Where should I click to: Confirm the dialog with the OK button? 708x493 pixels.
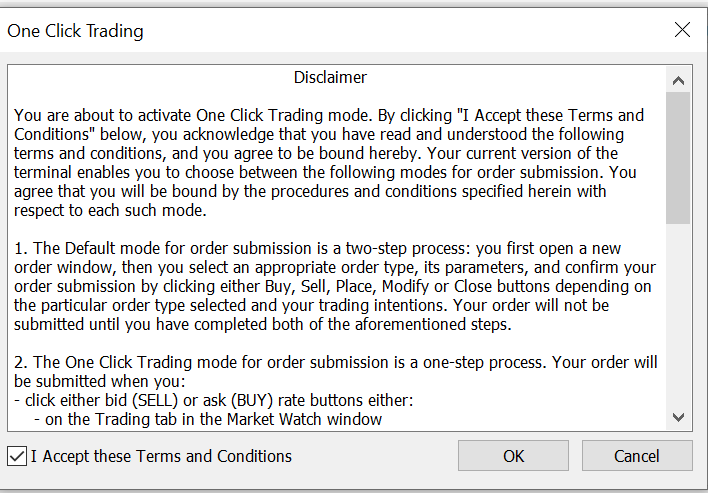pyautogui.click(x=513, y=456)
